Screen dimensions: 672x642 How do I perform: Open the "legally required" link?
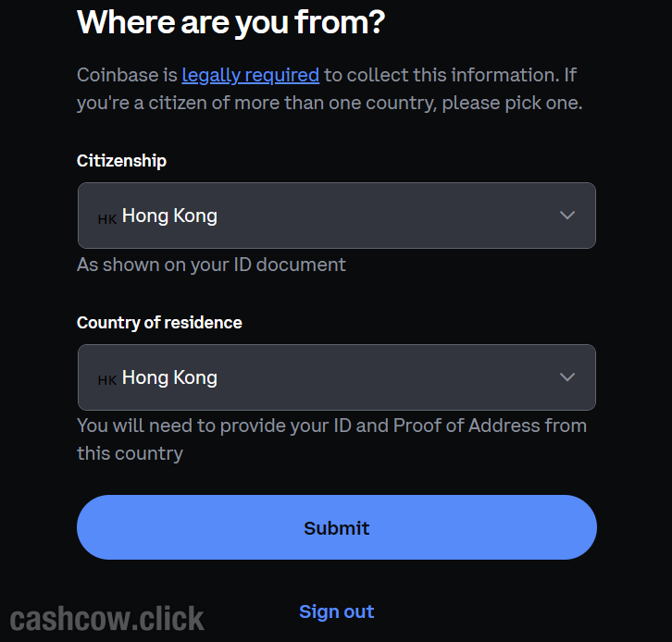click(x=250, y=75)
